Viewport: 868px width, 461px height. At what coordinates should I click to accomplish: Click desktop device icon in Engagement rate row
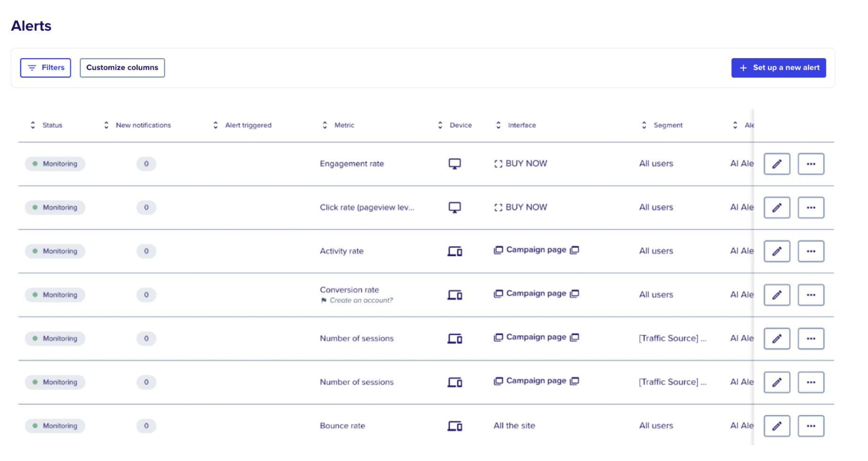[x=455, y=164]
